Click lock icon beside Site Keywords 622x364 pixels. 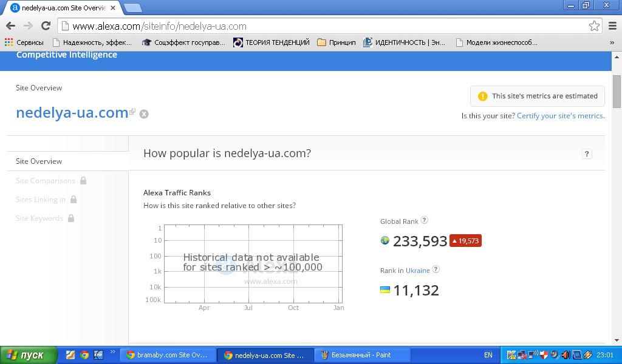pos(71,218)
